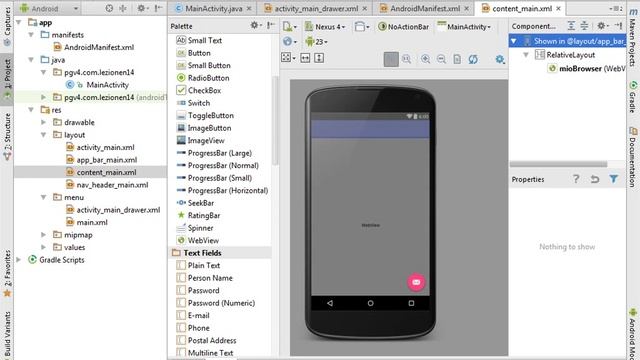Open the Palette settings gear icon

coord(255,25)
